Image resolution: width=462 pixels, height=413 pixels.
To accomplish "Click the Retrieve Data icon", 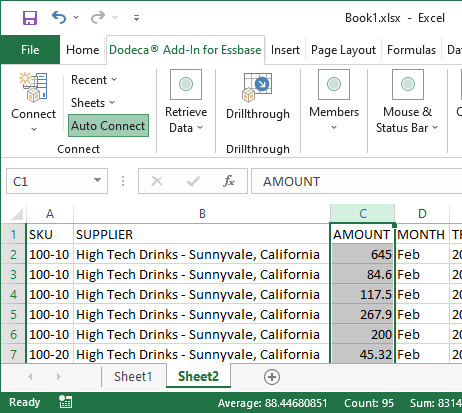I will (x=186, y=84).
